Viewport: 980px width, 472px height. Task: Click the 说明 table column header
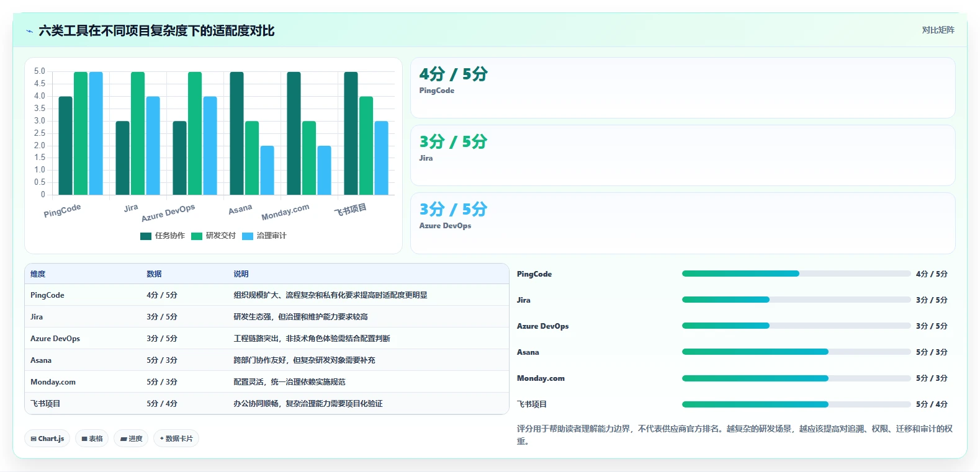241,274
